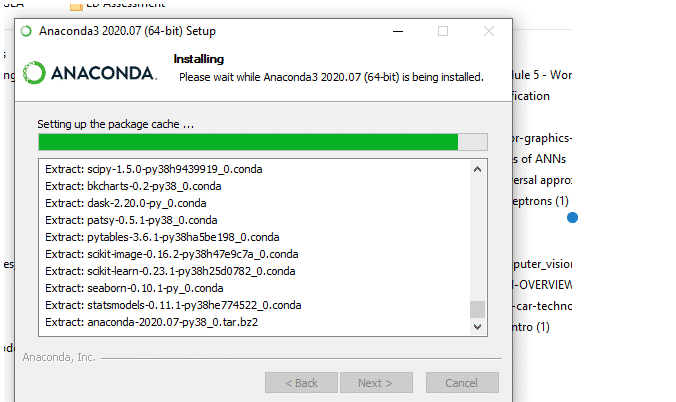
Task: Click the log scrollbar thumb
Action: pyautogui.click(x=477, y=309)
